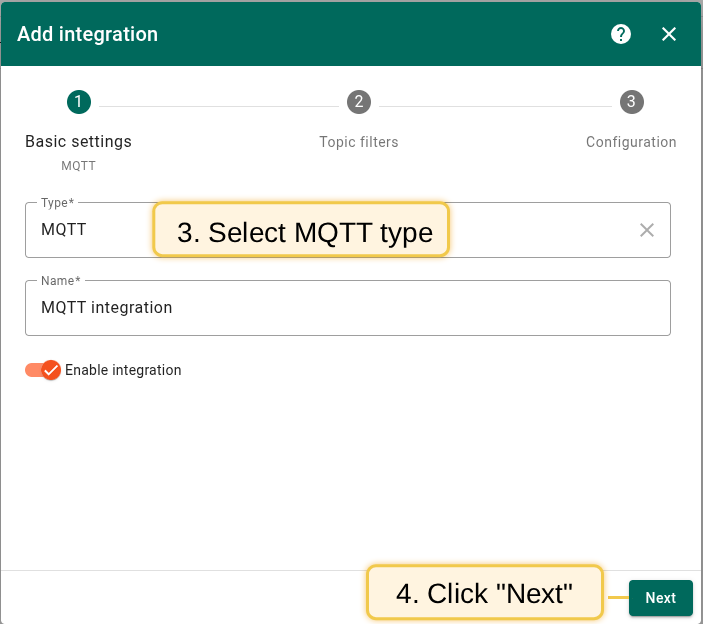Select the Basic settings step label

[x=78, y=142]
